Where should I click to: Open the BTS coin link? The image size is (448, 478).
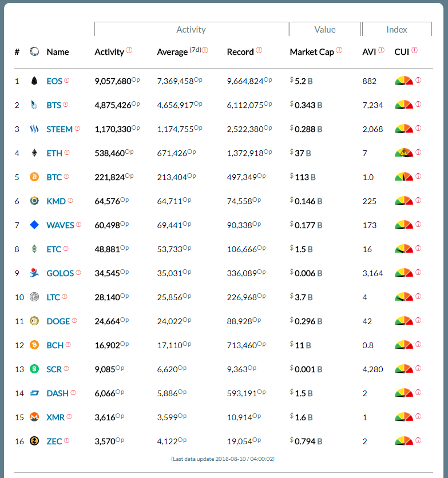[54, 105]
